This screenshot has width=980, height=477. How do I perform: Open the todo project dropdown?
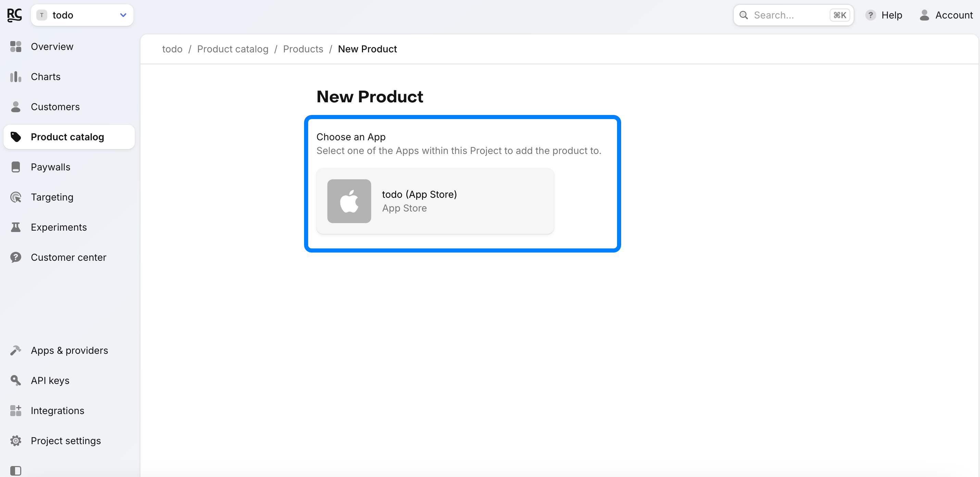82,15
